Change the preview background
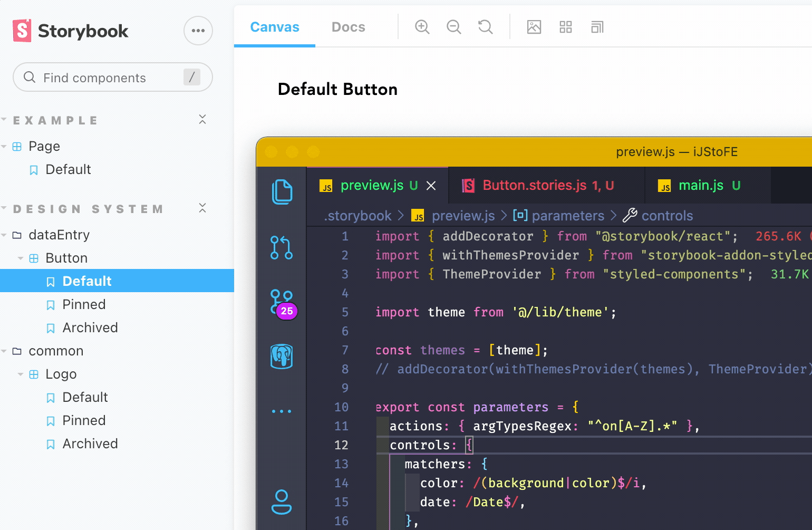The height and width of the screenshot is (530, 812). (534, 27)
